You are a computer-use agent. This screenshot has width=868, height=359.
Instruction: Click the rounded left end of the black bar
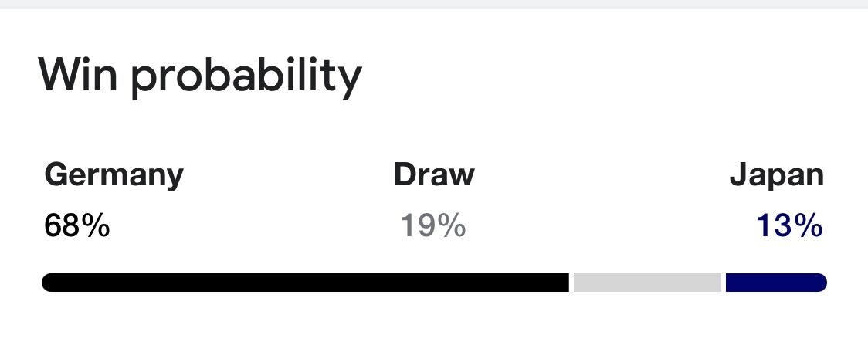click(48, 283)
